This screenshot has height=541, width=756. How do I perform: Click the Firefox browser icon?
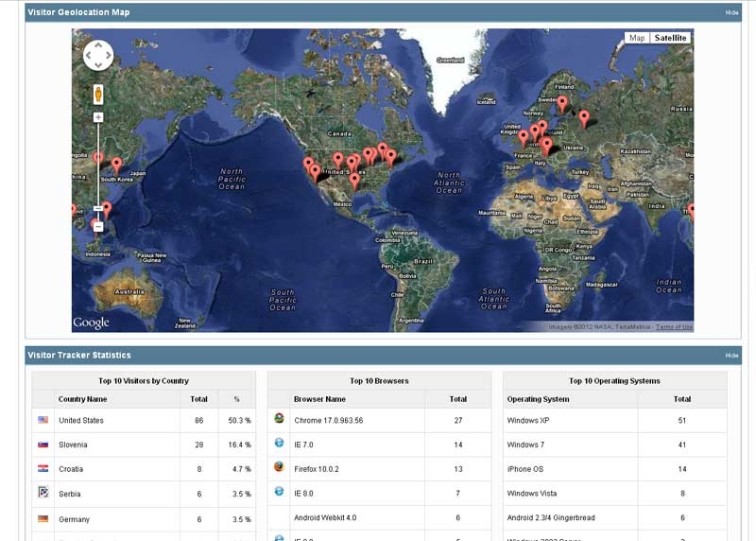point(279,466)
